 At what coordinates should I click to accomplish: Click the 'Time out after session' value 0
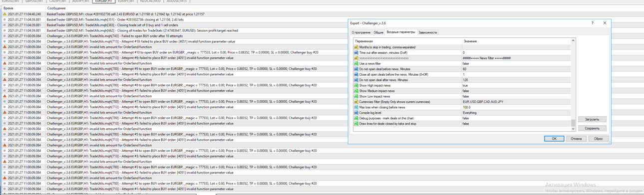point(464,53)
